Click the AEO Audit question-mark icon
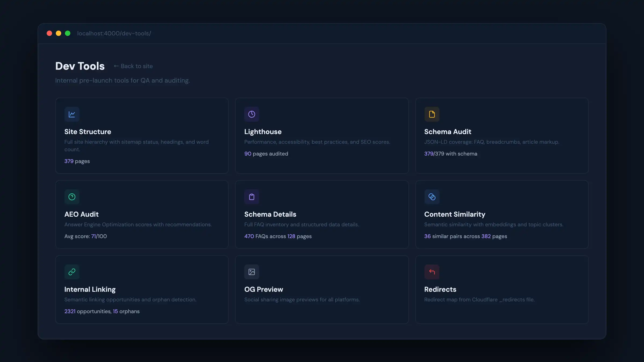Viewport: 644px width, 362px height. pyautogui.click(x=72, y=197)
